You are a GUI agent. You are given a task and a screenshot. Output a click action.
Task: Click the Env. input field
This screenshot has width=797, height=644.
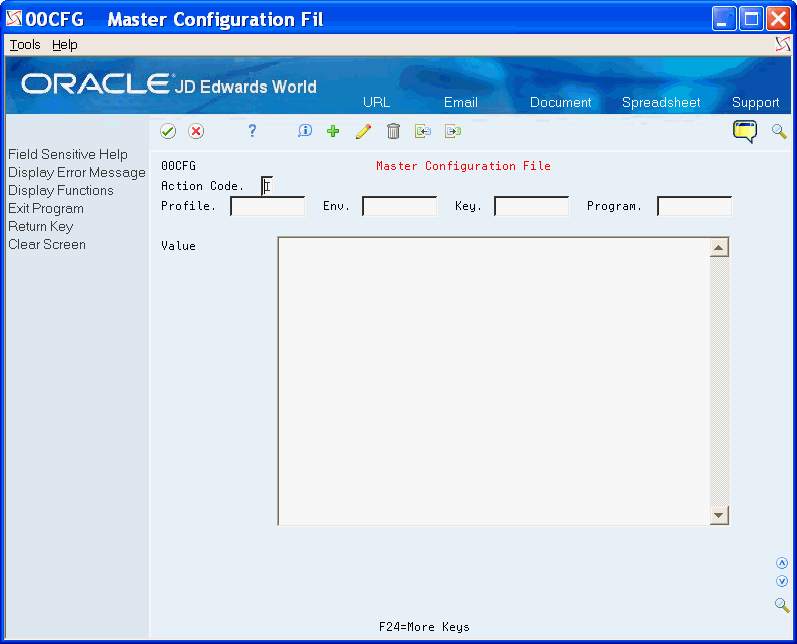point(400,206)
